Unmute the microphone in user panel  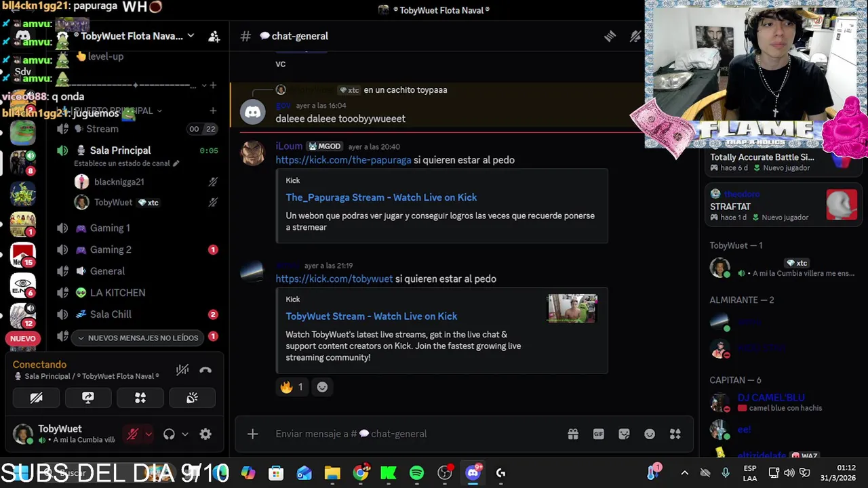pyautogui.click(x=133, y=434)
